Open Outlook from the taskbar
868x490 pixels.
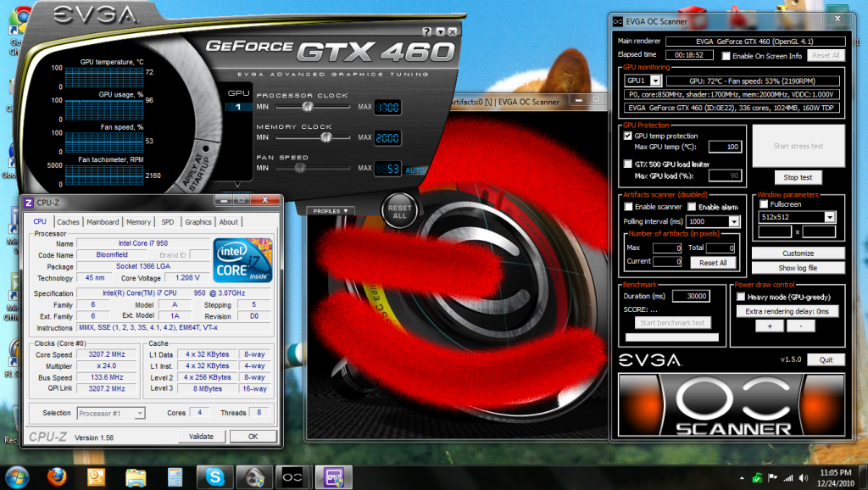tap(97, 477)
